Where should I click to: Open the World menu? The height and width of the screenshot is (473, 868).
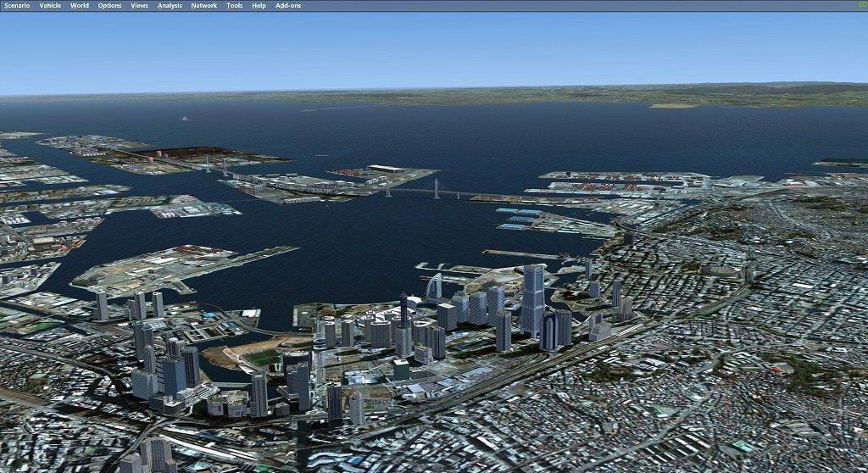[79, 6]
